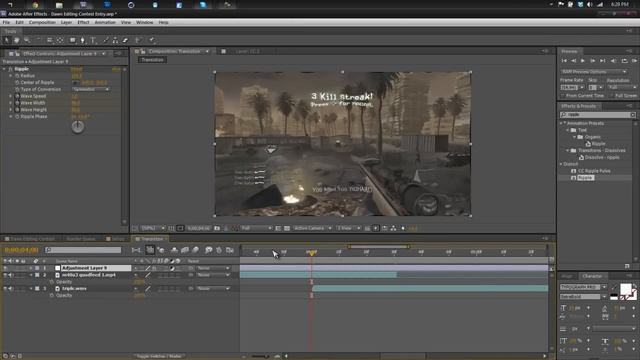Enable Full Screen checkbox
The width and height of the screenshot is (640, 360).
(x=612, y=96)
